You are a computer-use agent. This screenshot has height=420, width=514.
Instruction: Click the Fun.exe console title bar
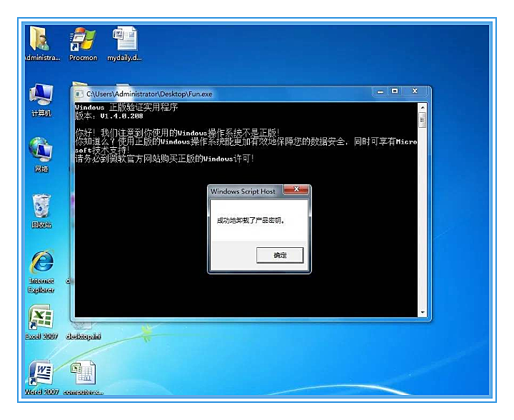226,94
